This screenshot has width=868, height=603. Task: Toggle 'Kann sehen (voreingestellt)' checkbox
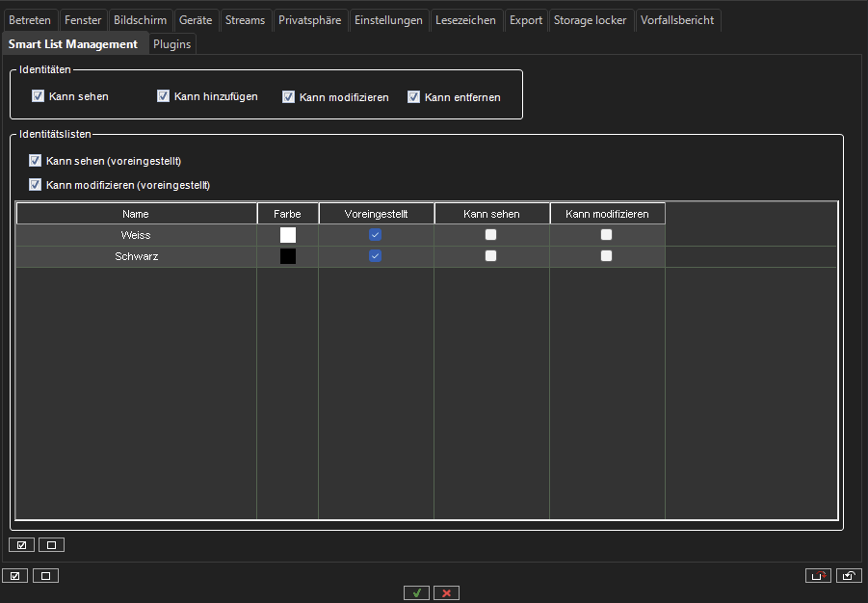(35, 161)
